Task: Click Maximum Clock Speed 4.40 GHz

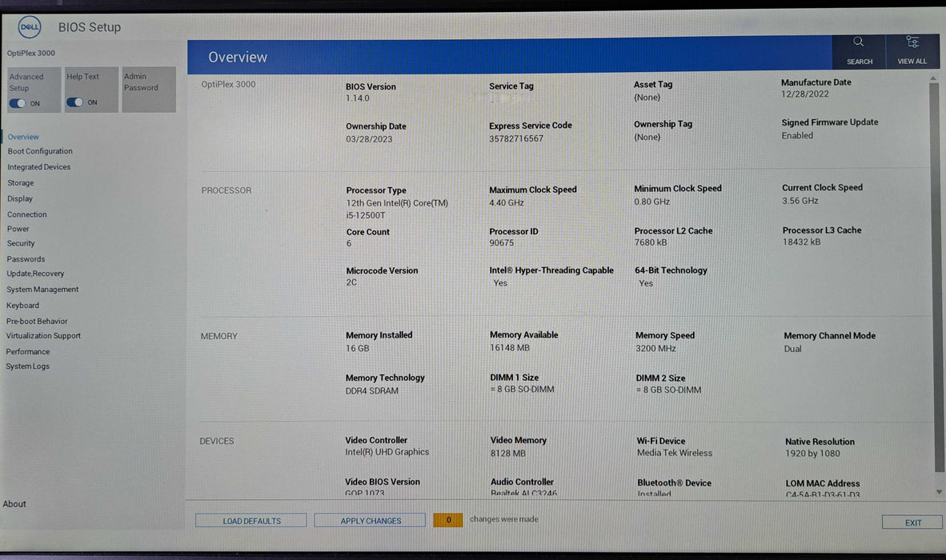Action: pyautogui.click(x=507, y=203)
